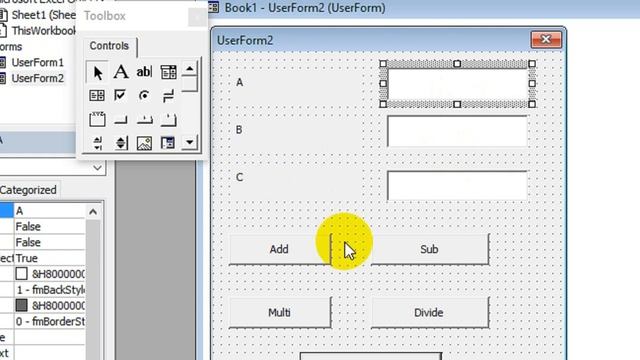Select the text box beside label C
This screenshot has height=360, width=640.
click(x=457, y=185)
